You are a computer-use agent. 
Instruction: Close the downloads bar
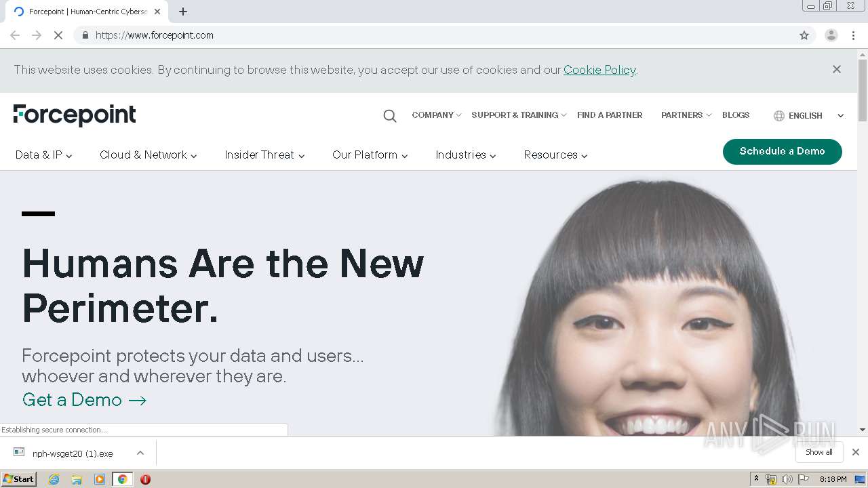[856, 452]
